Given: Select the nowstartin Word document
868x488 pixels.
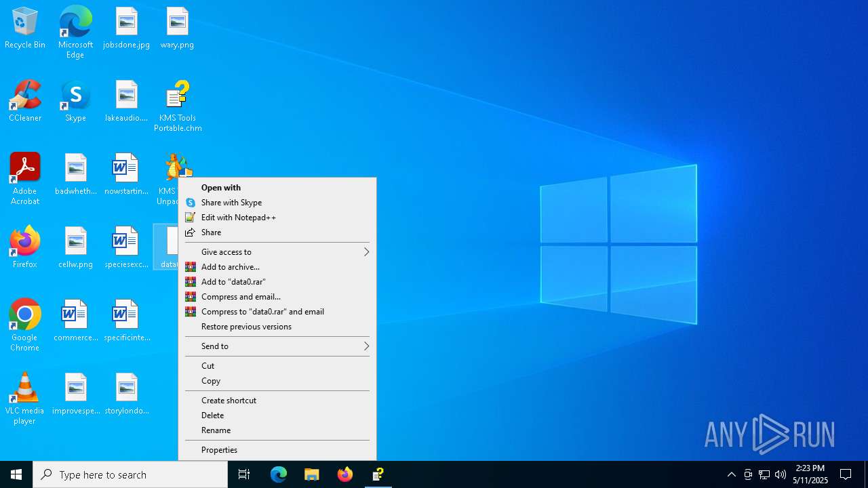Looking at the screenshot, I should click(x=126, y=175).
